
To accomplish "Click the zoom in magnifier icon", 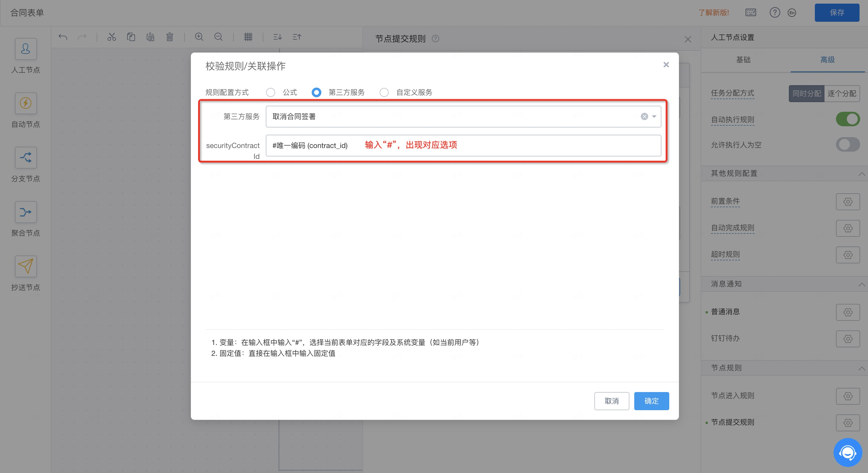I will pyautogui.click(x=199, y=37).
